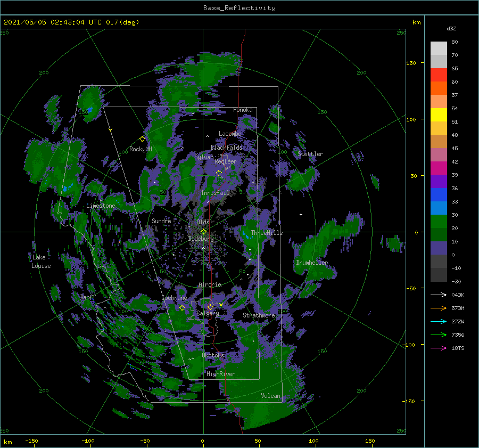This screenshot has height=448, width=479.
Task: Click the 7356 legend label
Action: click(x=458, y=335)
